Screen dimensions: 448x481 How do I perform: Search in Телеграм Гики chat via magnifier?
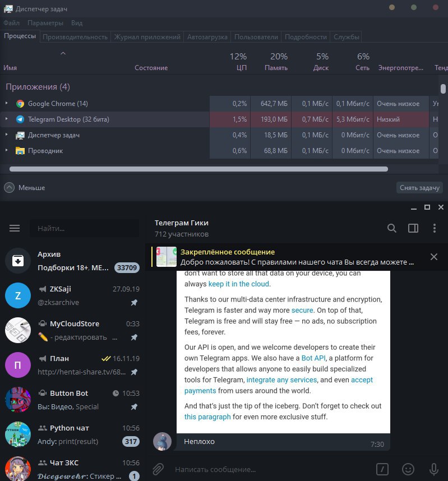click(x=391, y=228)
